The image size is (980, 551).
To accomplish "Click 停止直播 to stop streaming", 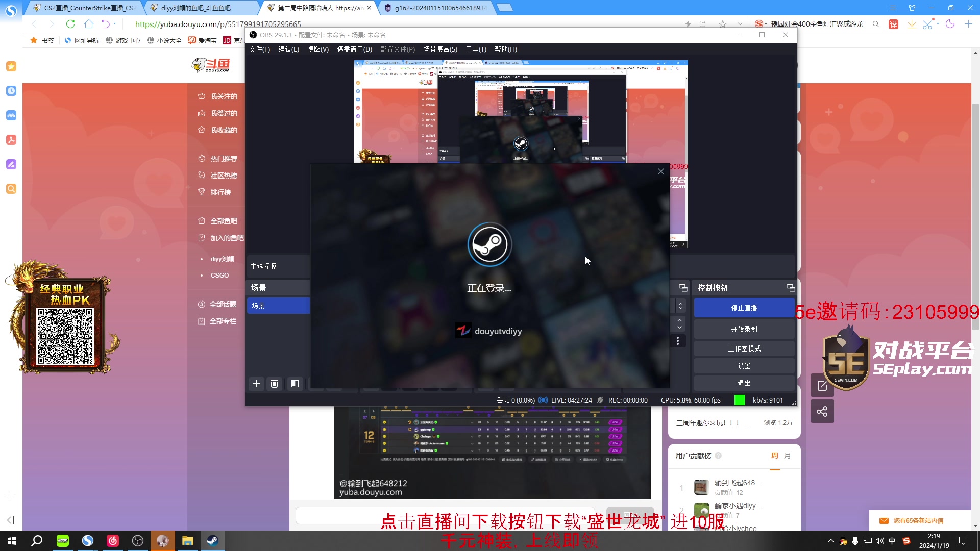I will (x=744, y=307).
